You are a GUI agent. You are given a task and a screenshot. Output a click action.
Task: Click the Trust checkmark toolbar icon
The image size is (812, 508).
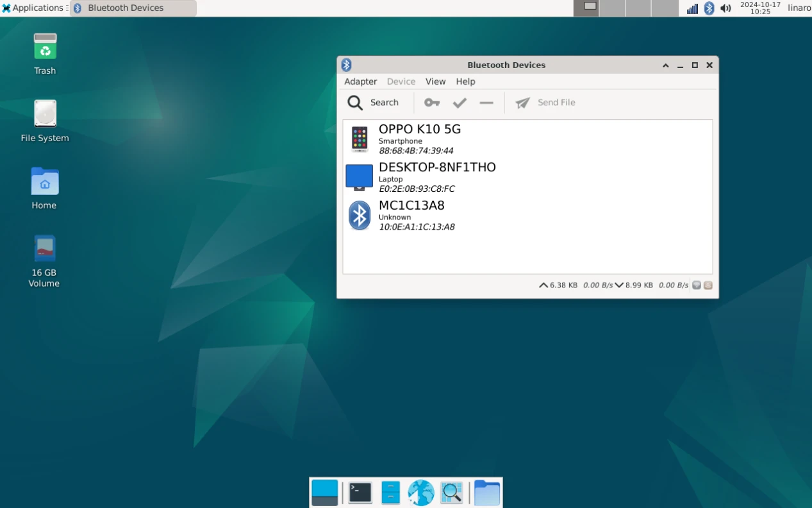(x=460, y=103)
